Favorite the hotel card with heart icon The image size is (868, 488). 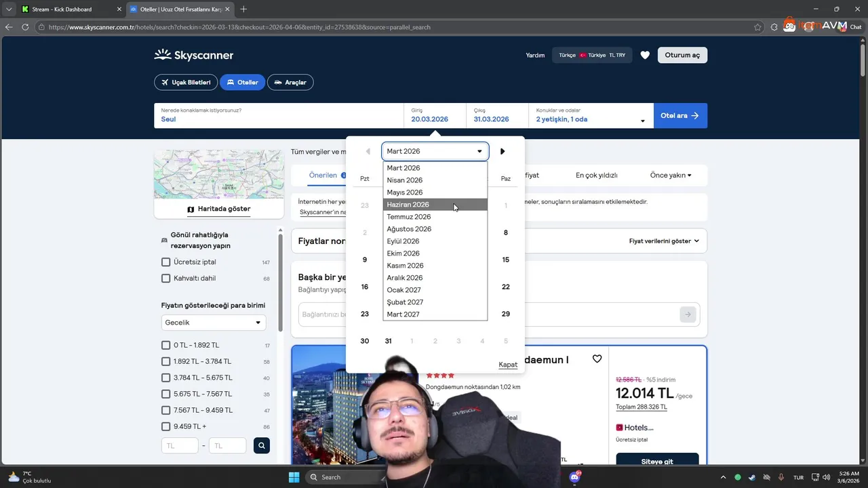pos(597,359)
